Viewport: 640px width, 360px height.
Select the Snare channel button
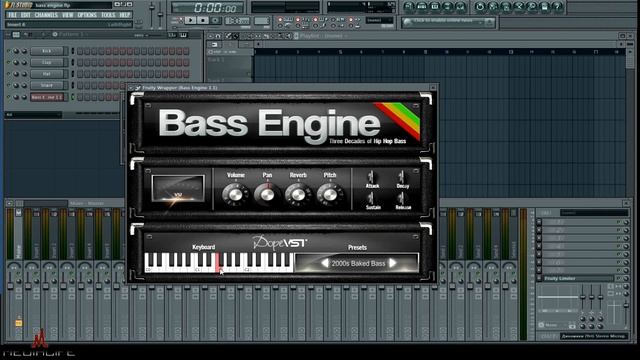coord(47,85)
